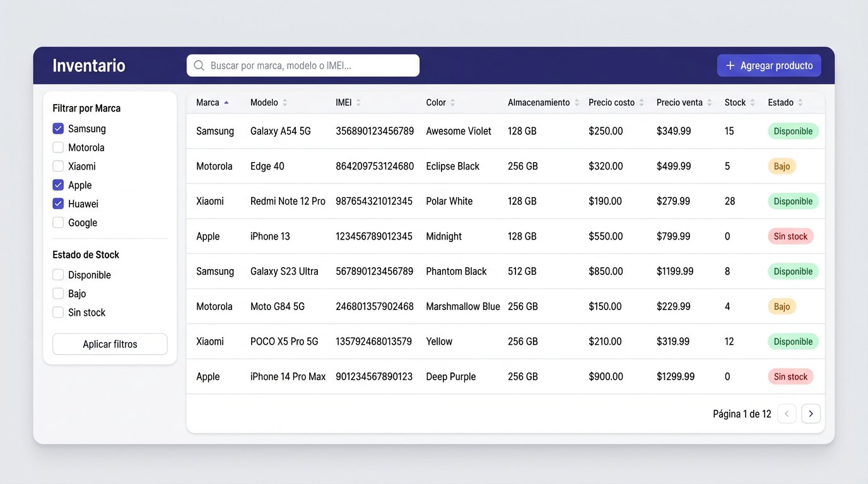Viewport: 868px width, 484px height.
Task: Go to the previous page arrow
Action: (787, 413)
